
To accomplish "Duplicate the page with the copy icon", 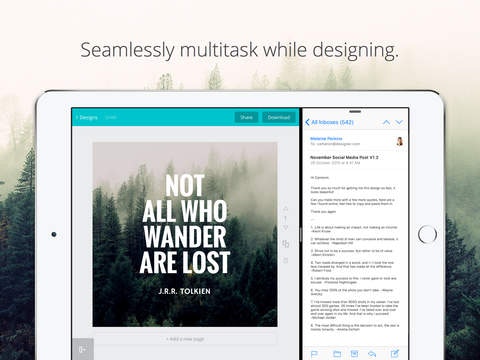I will (286, 244).
